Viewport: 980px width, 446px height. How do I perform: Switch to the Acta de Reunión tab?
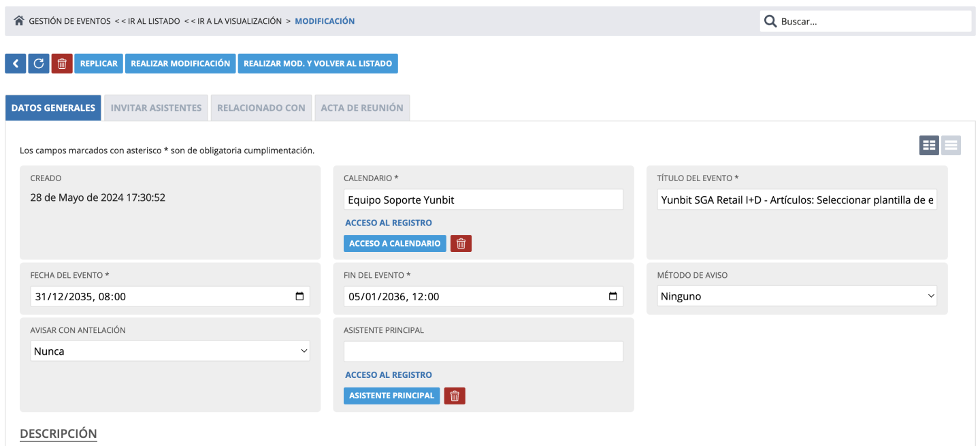click(362, 108)
